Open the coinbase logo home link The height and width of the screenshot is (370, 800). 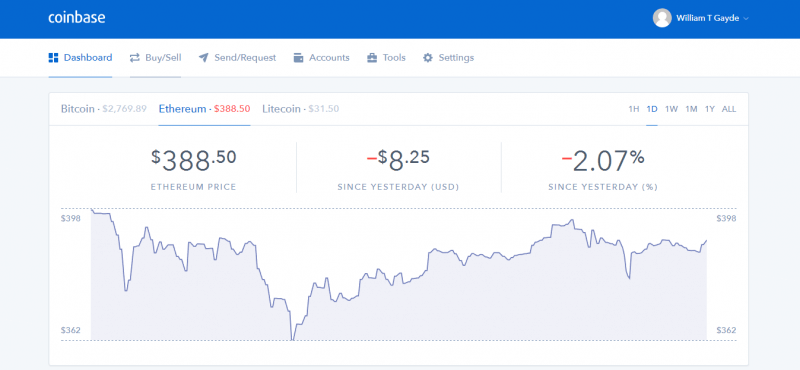pyautogui.click(x=77, y=18)
